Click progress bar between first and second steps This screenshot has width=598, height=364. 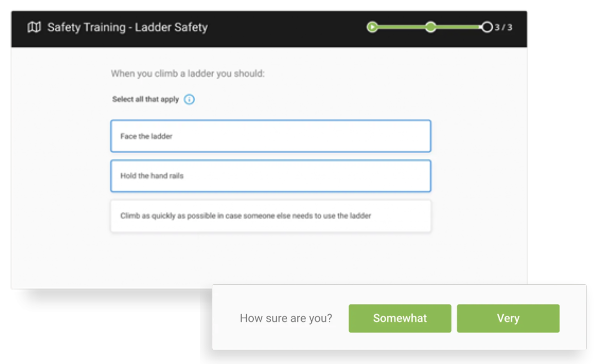[x=402, y=27]
